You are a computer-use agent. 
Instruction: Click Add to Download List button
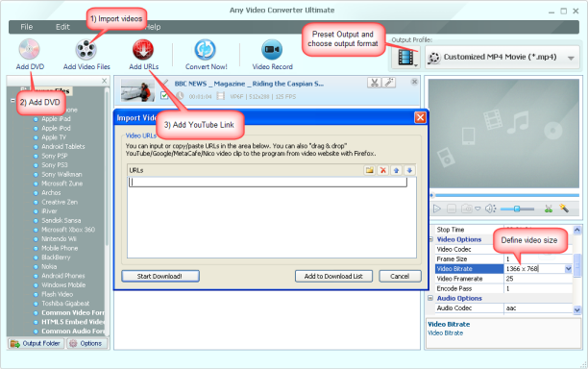click(333, 277)
